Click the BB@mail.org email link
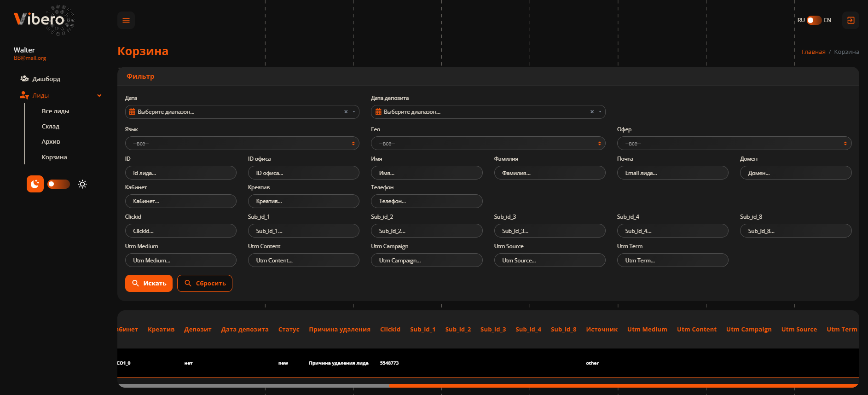 tap(30, 58)
